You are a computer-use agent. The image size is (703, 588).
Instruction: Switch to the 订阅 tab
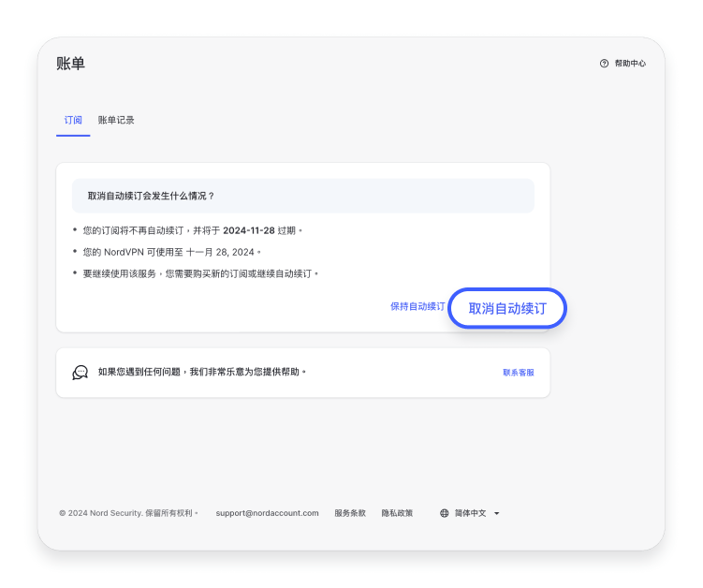coord(73,120)
